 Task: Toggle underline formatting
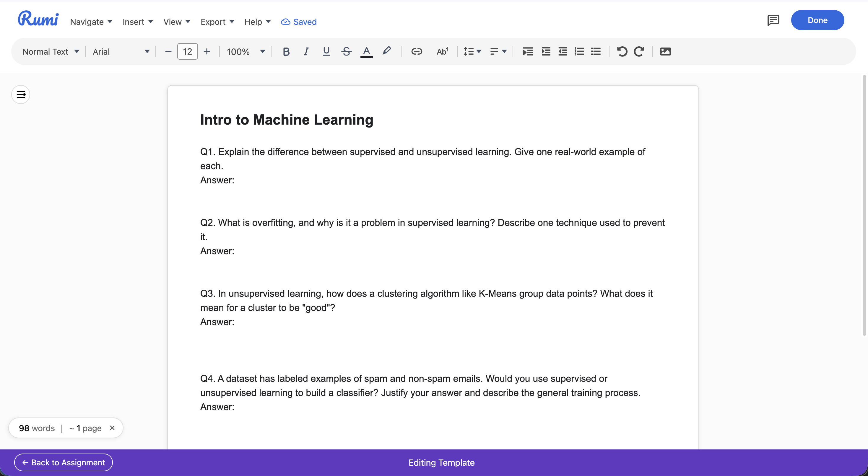pyautogui.click(x=326, y=52)
